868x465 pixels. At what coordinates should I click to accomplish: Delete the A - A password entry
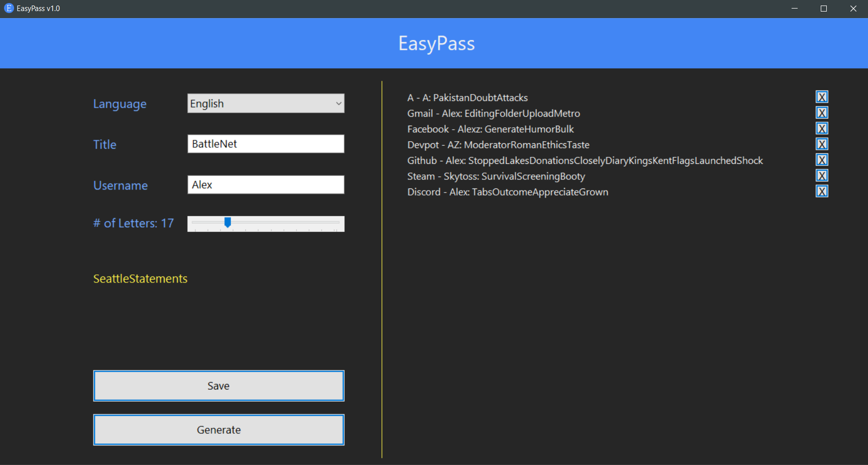click(822, 97)
